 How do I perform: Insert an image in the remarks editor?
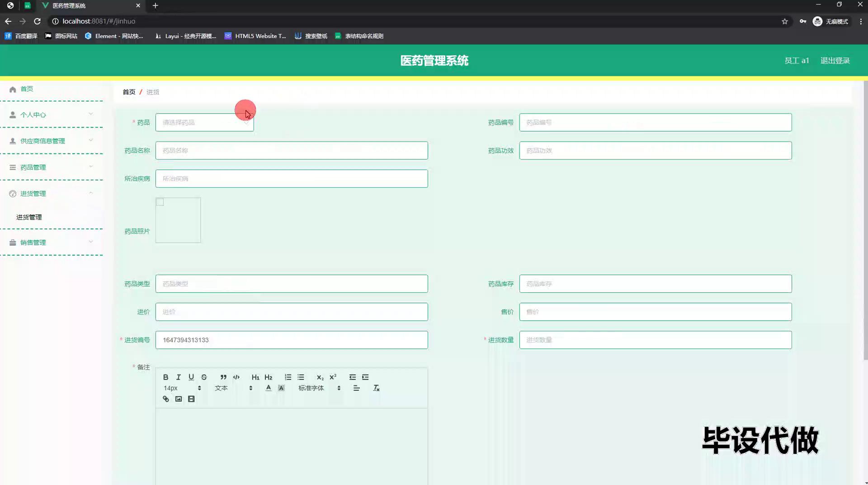179,399
